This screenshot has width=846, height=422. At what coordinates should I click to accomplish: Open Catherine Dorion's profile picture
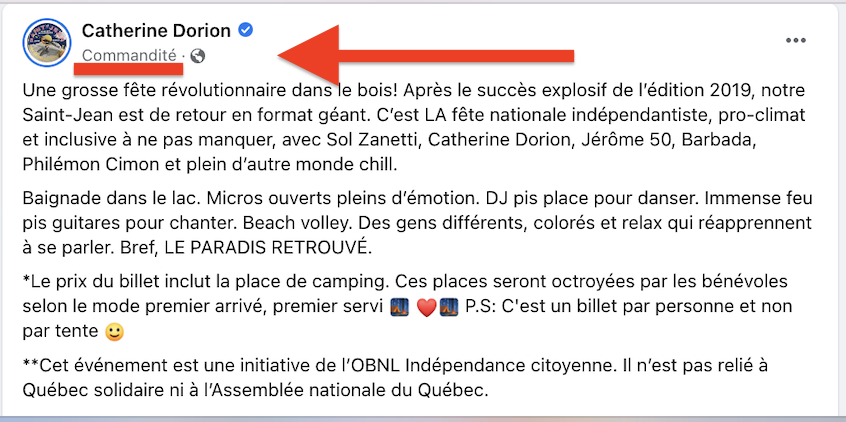coord(47,43)
